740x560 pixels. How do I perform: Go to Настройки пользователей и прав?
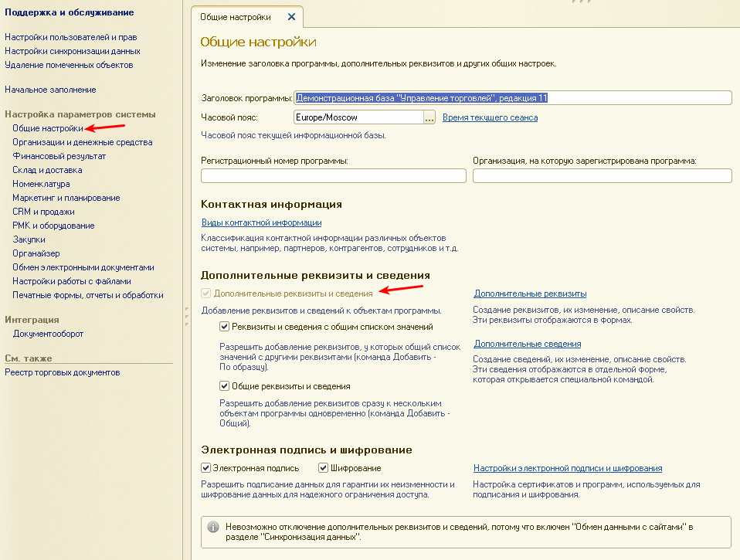tap(71, 37)
